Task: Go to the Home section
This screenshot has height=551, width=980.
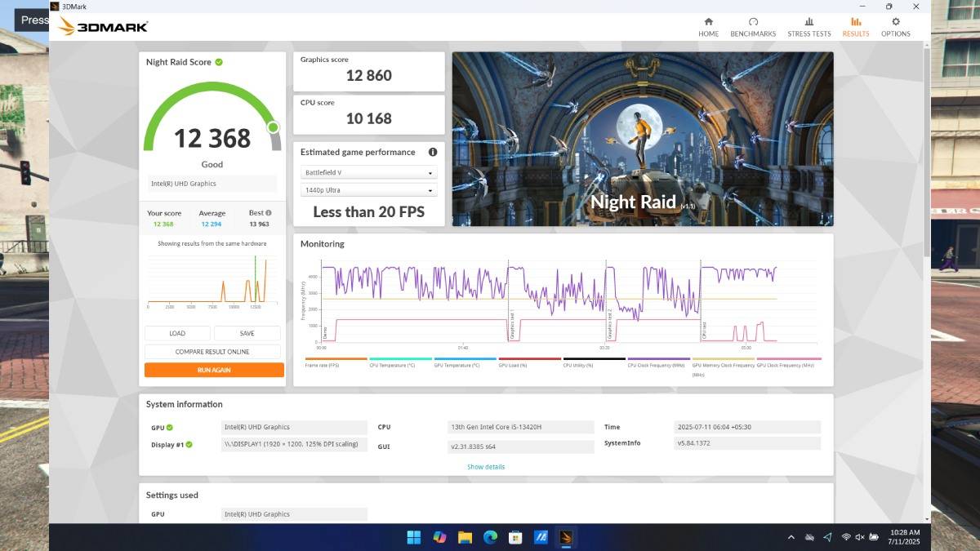Action: (708, 27)
